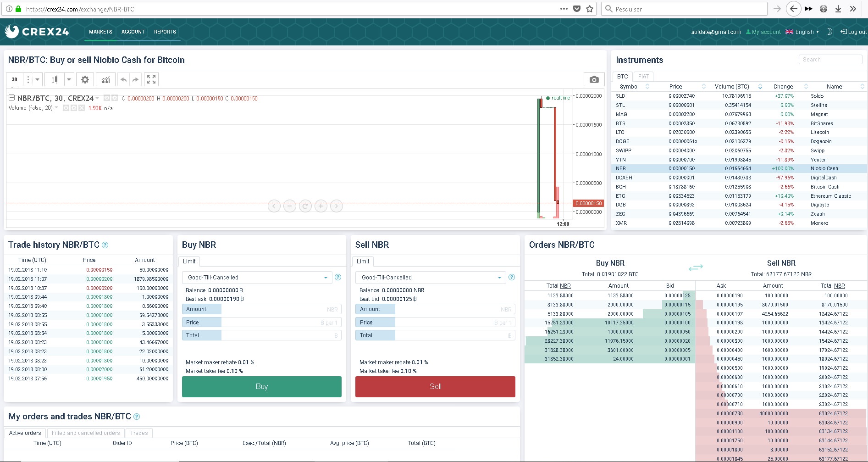Toggle dark mode moon icon

click(829, 32)
